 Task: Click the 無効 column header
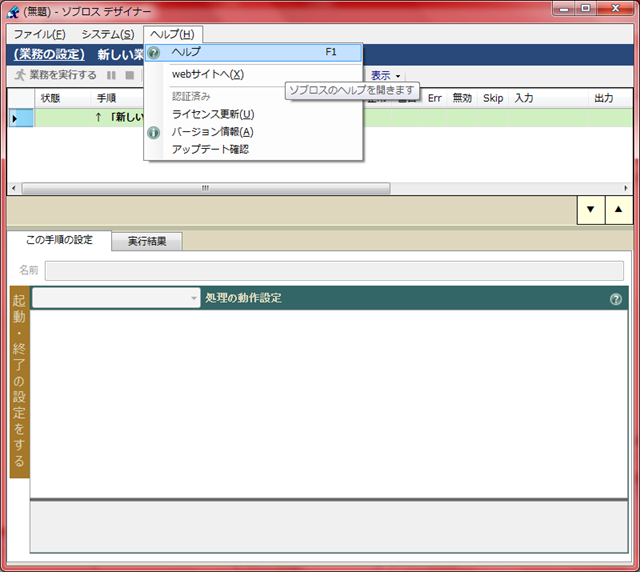(x=462, y=98)
